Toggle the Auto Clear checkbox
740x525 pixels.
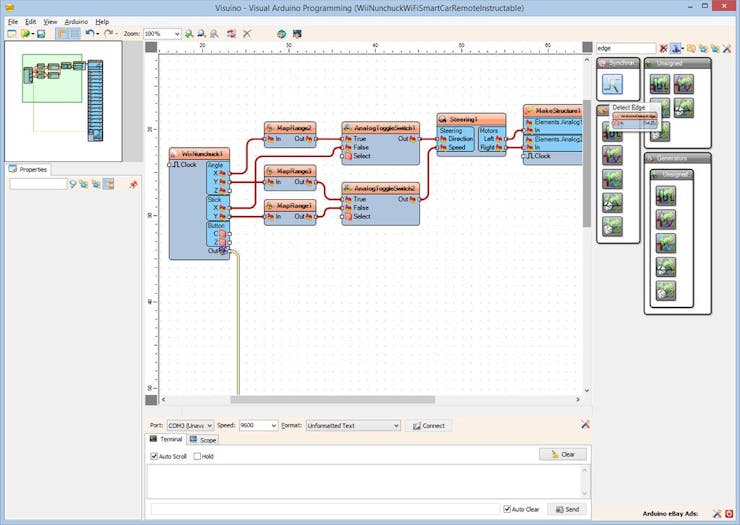508,509
